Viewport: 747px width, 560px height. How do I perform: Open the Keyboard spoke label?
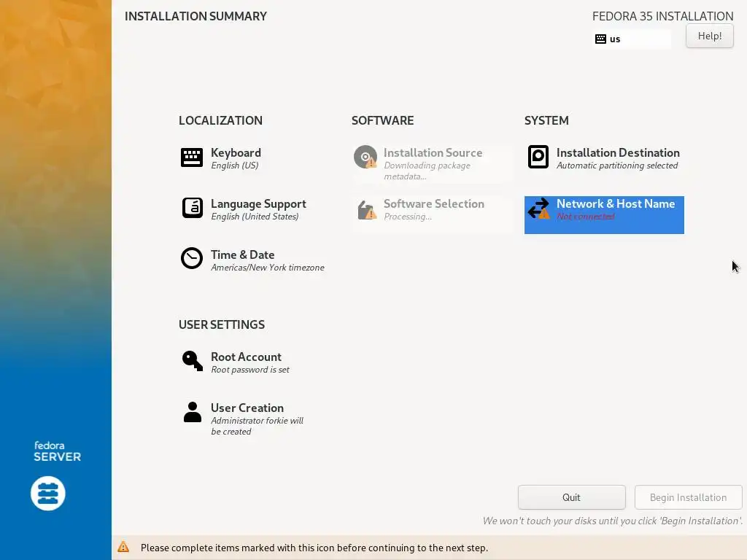[236, 153]
